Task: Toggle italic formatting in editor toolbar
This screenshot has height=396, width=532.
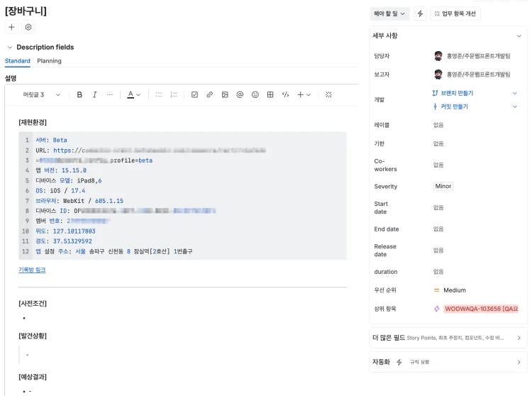Action: [x=94, y=94]
